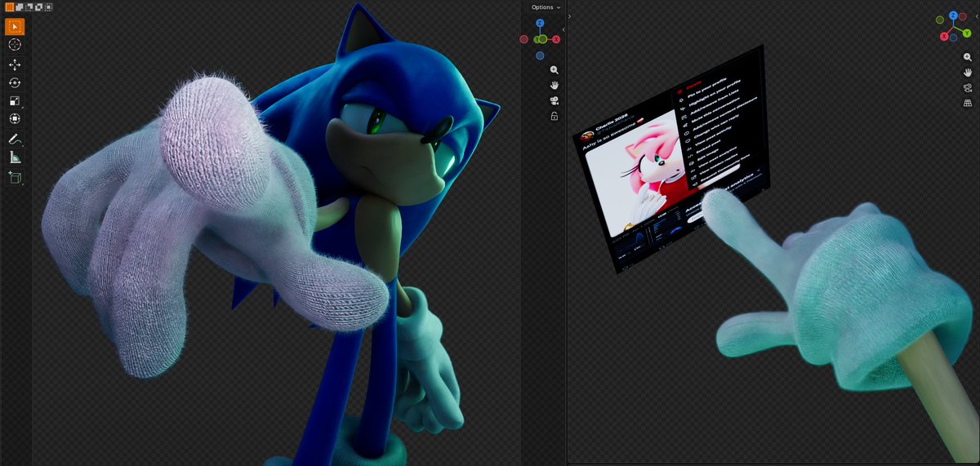Click the negative Z axis on left gizmo
Screen dimensions: 980x466
pyautogui.click(x=540, y=55)
